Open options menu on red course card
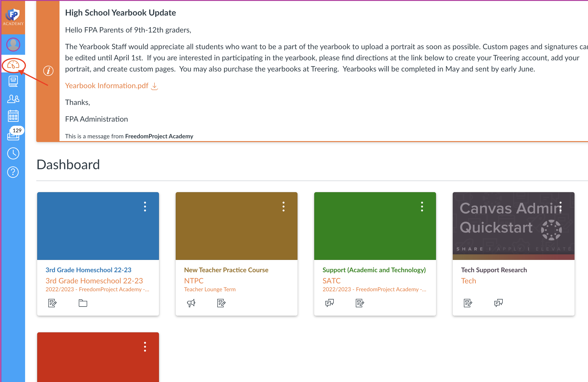The height and width of the screenshot is (382, 588). click(x=145, y=347)
